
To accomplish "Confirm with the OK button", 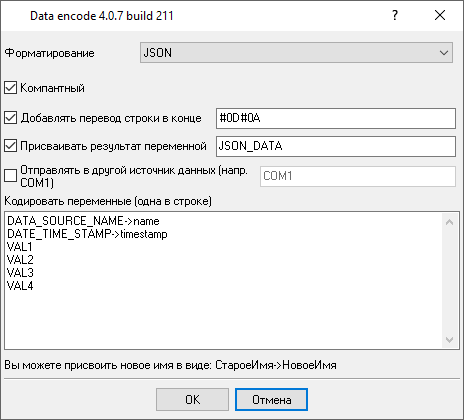I will (x=192, y=399).
